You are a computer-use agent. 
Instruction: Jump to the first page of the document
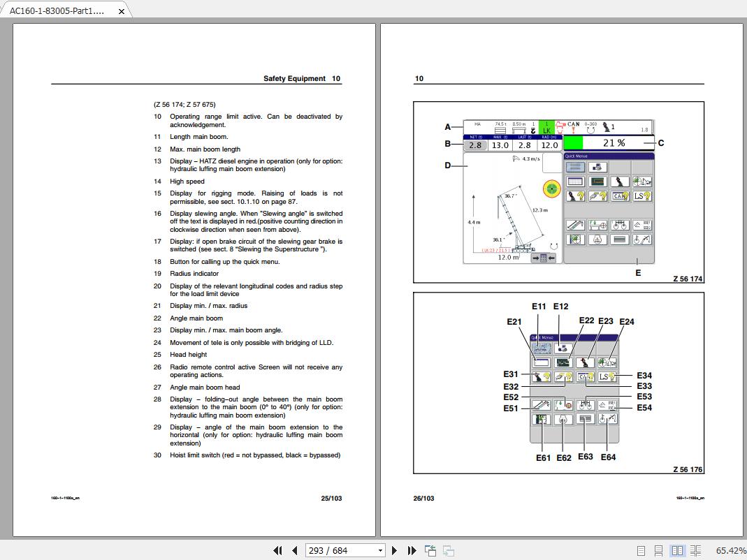click(277, 550)
